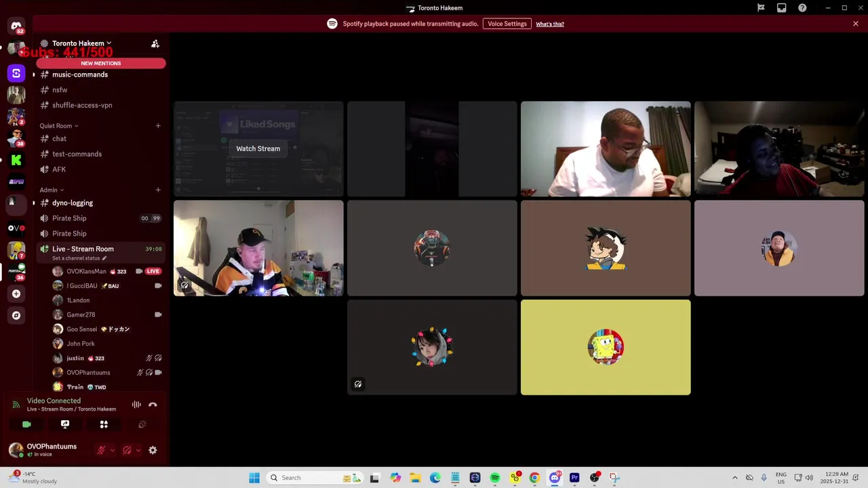Open the SPED server icon
Image resolution: width=868 pixels, height=488 pixels.
click(16, 182)
